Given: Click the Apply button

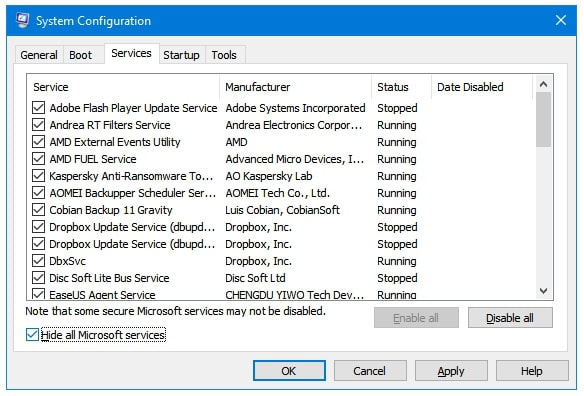Looking at the screenshot, I should (451, 371).
